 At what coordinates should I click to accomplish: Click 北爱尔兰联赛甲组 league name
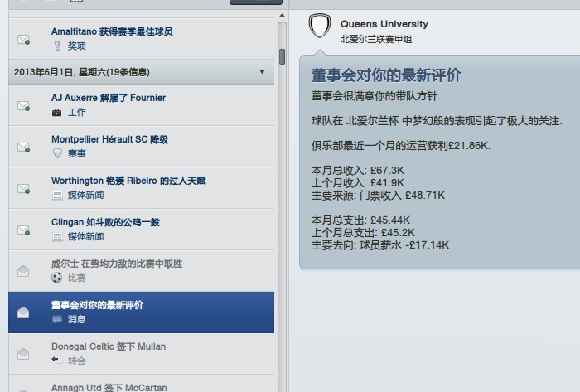[x=376, y=39]
